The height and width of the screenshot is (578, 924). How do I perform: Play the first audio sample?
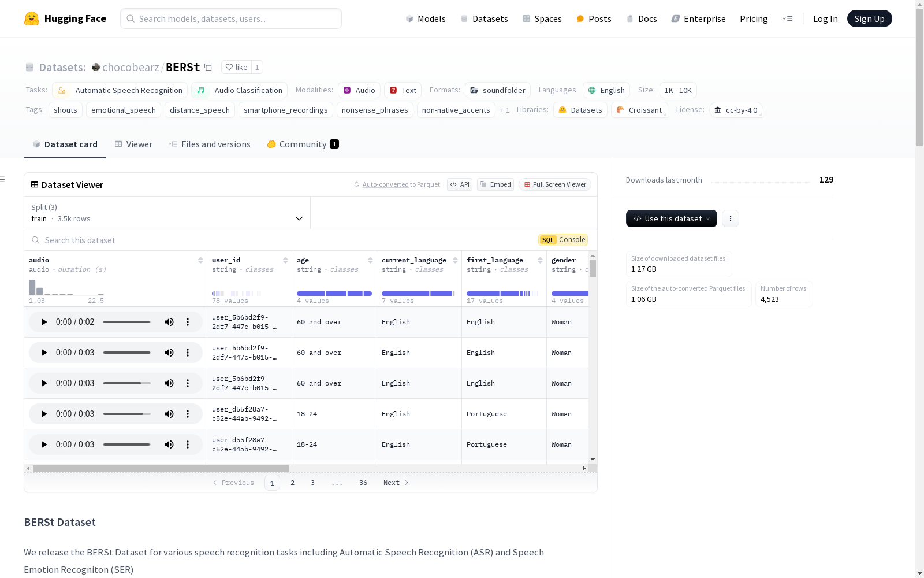[x=44, y=322]
